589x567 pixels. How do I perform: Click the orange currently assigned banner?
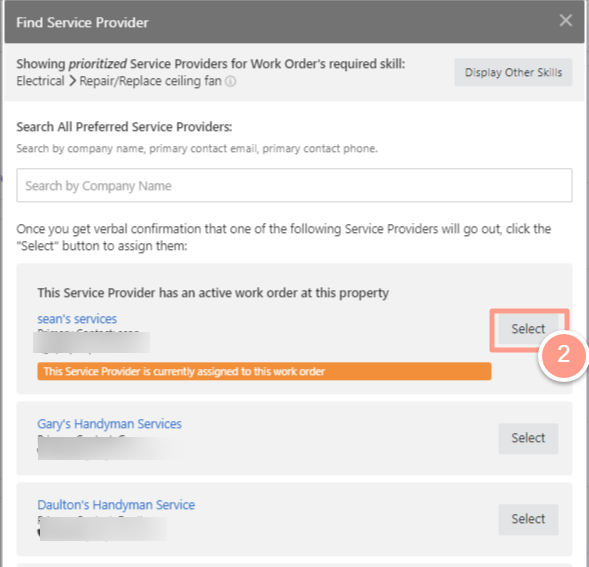(264, 371)
